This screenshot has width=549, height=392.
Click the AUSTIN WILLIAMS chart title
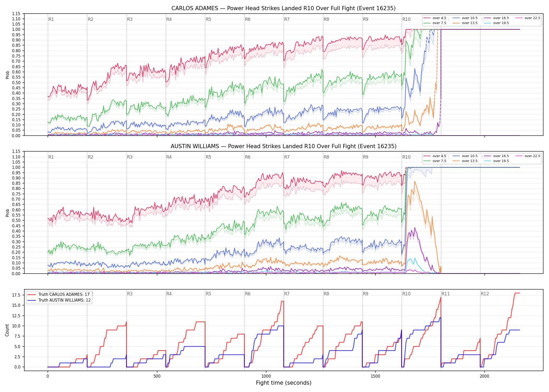[283, 146]
